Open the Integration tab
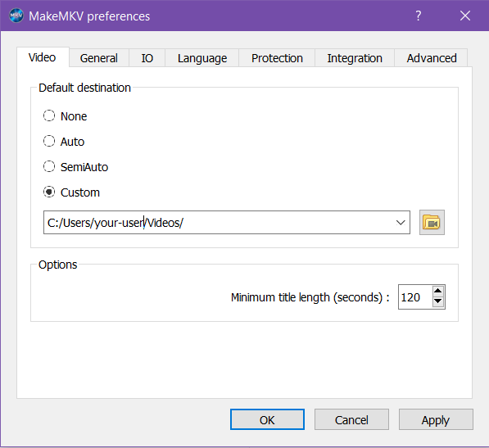Viewport: 489px width, 448px height. (x=355, y=58)
